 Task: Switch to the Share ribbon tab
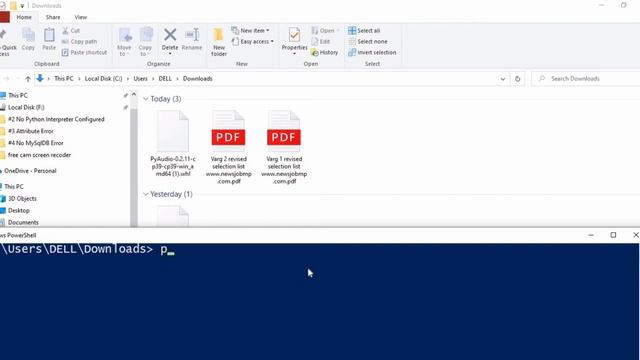53,17
